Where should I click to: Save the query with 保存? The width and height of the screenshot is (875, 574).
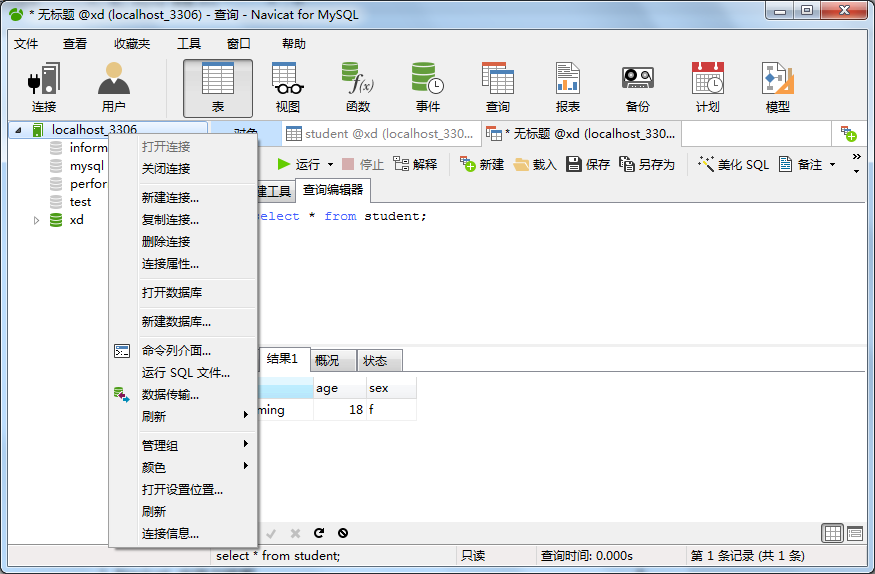tap(588, 164)
